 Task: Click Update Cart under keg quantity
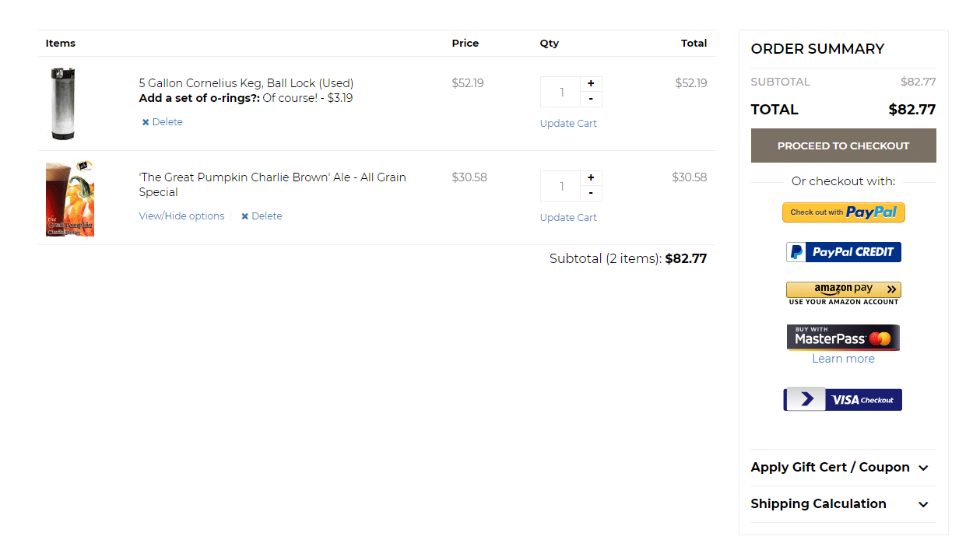[568, 124]
